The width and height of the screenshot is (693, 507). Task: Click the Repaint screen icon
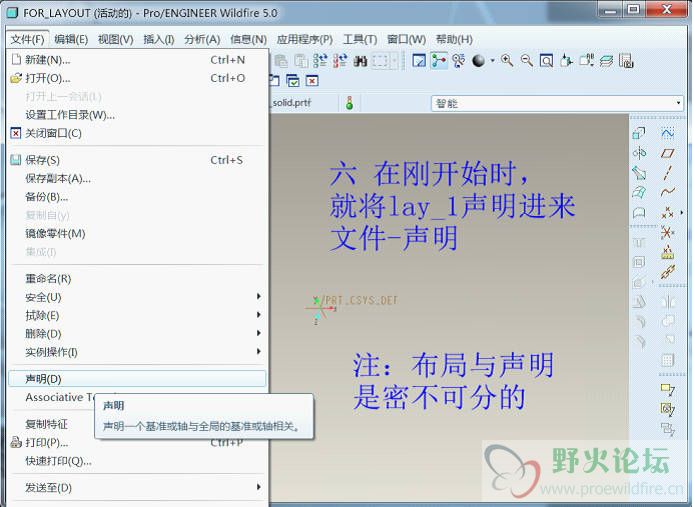(x=419, y=61)
